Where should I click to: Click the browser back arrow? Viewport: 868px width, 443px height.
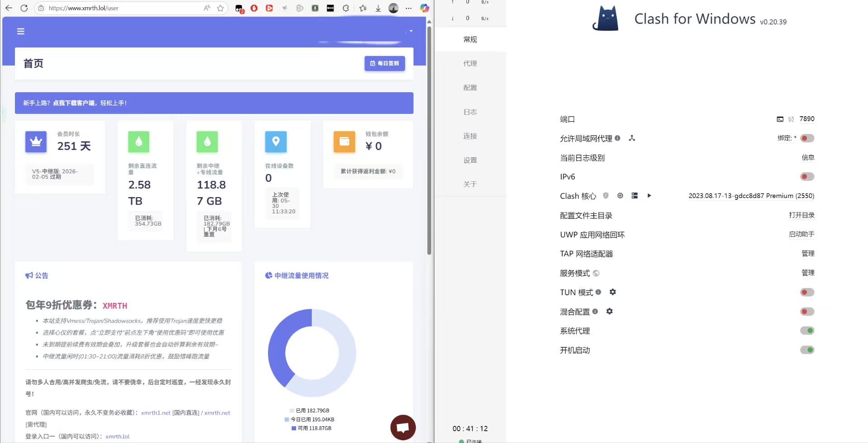tap(9, 8)
